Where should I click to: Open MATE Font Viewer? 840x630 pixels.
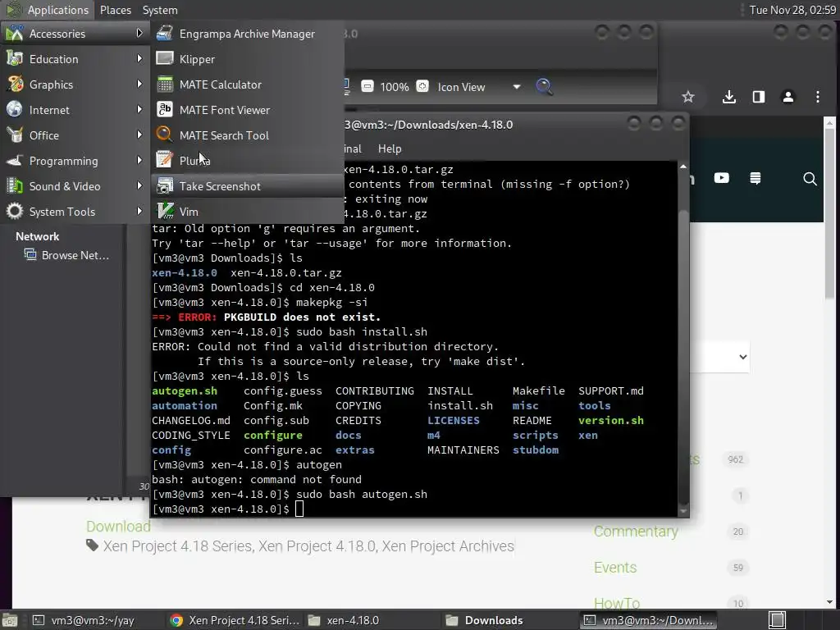pyautogui.click(x=247, y=110)
